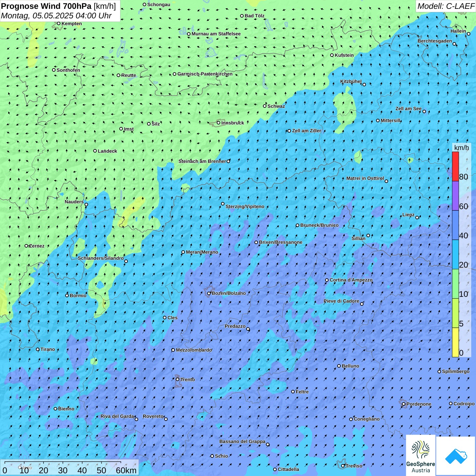Image resolution: width=476 pixels, height=476 pixels.
Task: Click the Landeck town label
Action: coord(107,151)
